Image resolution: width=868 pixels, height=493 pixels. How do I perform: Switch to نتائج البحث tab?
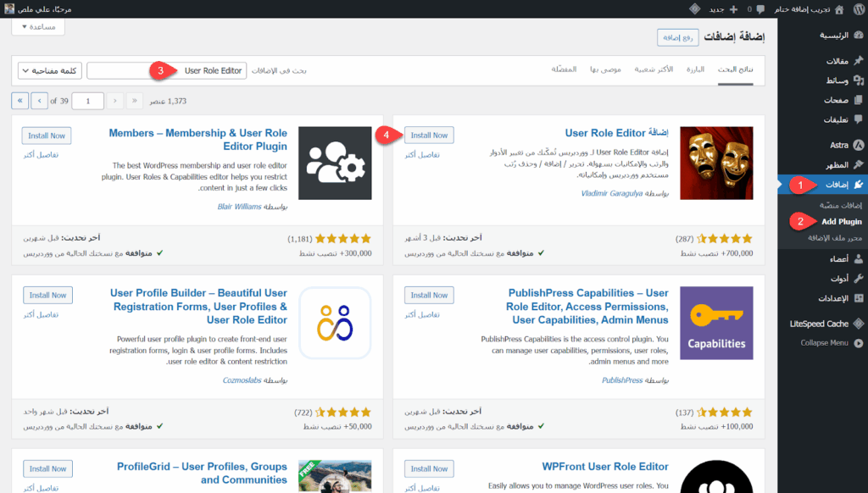click(x=735, y=69)
